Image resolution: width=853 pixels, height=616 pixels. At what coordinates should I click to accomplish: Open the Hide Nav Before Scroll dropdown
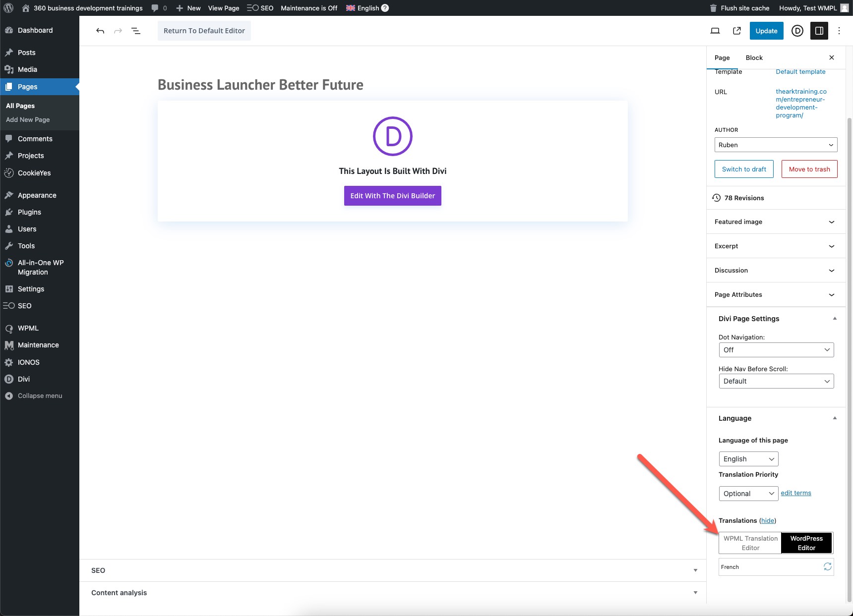click(x=776, y=381)
